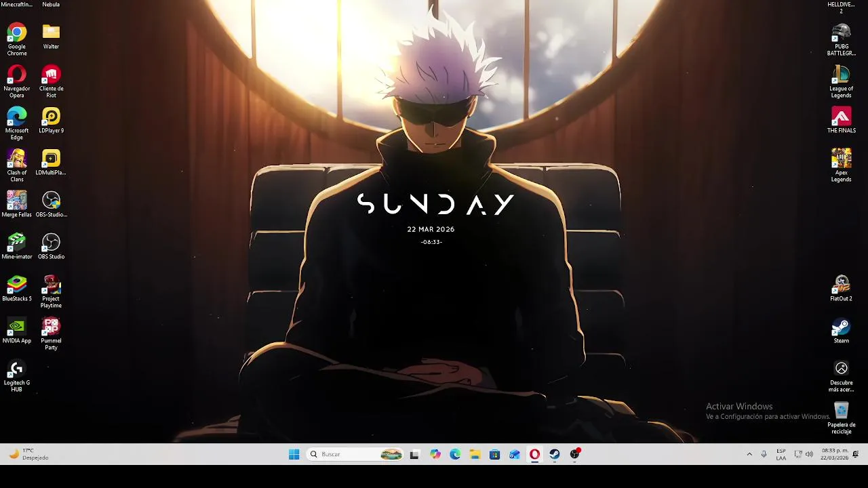Viewport: 868px width, 488px height.
Task: Open Microsoft Store from the taskbar
Action: (494, 454)
